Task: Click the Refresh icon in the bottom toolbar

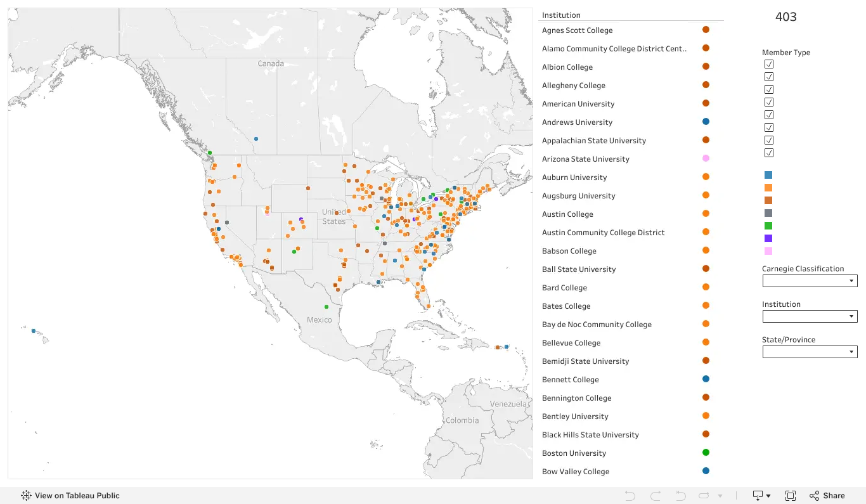Action: click(704, 496)
